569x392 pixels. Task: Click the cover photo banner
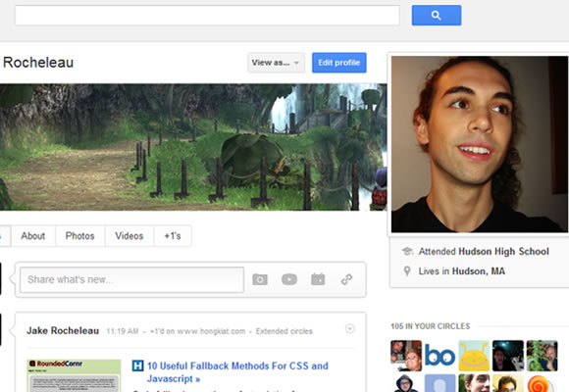coord(193,147)
